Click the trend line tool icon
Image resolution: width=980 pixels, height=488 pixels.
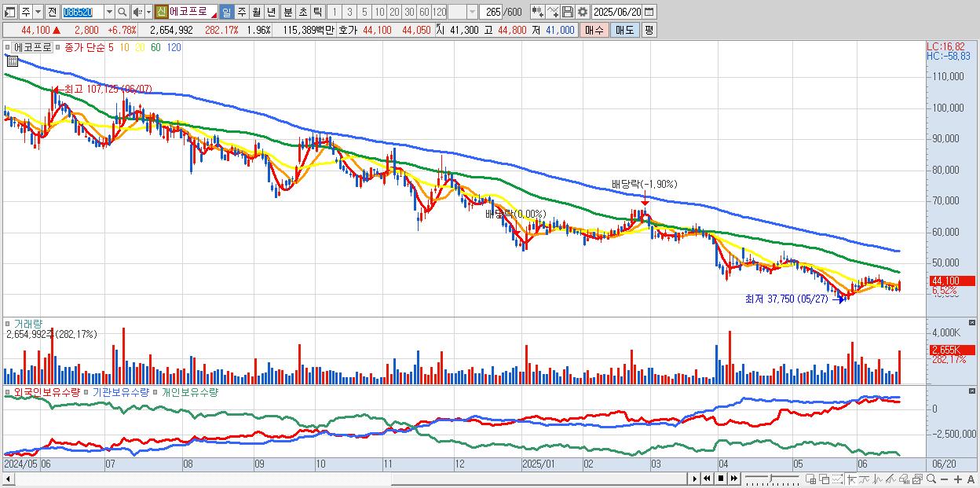click(x=865, y=479)
